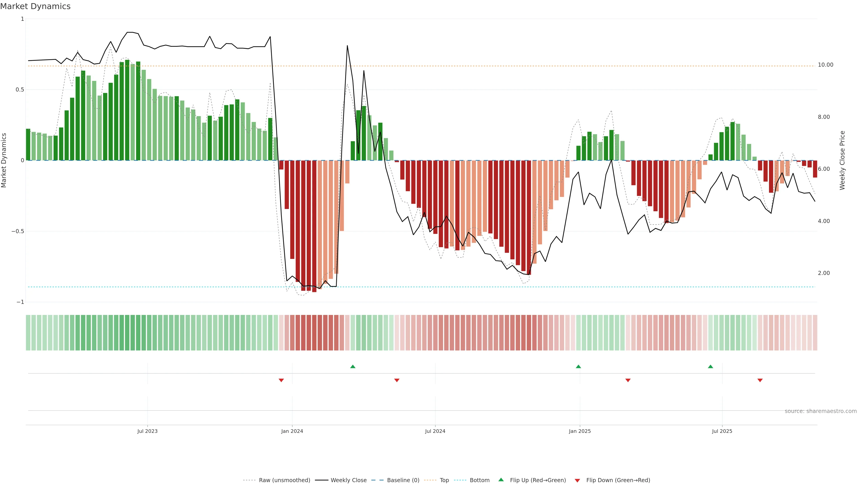Click the Flip Up marker just before Jul 2025

click(710, 366)
